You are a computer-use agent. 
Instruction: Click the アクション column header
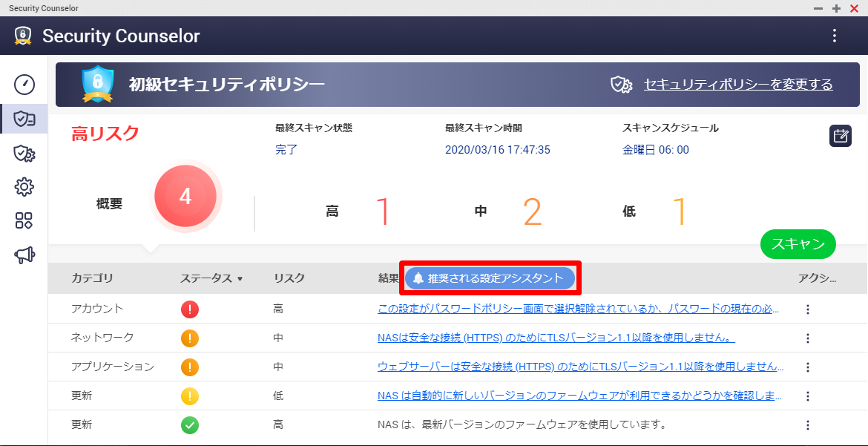tap(817, 278)
